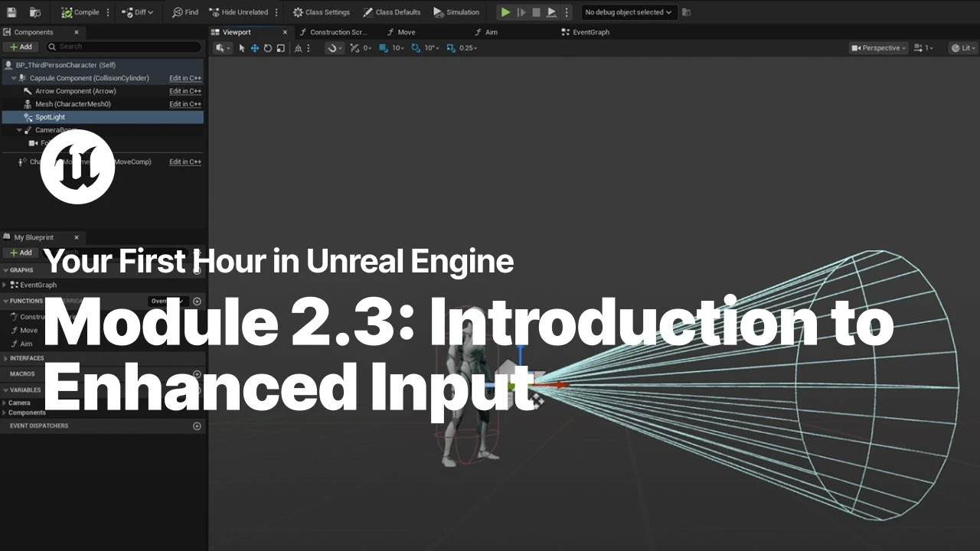Click Edit in C++ for Mesh (CharacterMesh0)
The width and height of the screenshot is (980, 551).
[185, 104]
